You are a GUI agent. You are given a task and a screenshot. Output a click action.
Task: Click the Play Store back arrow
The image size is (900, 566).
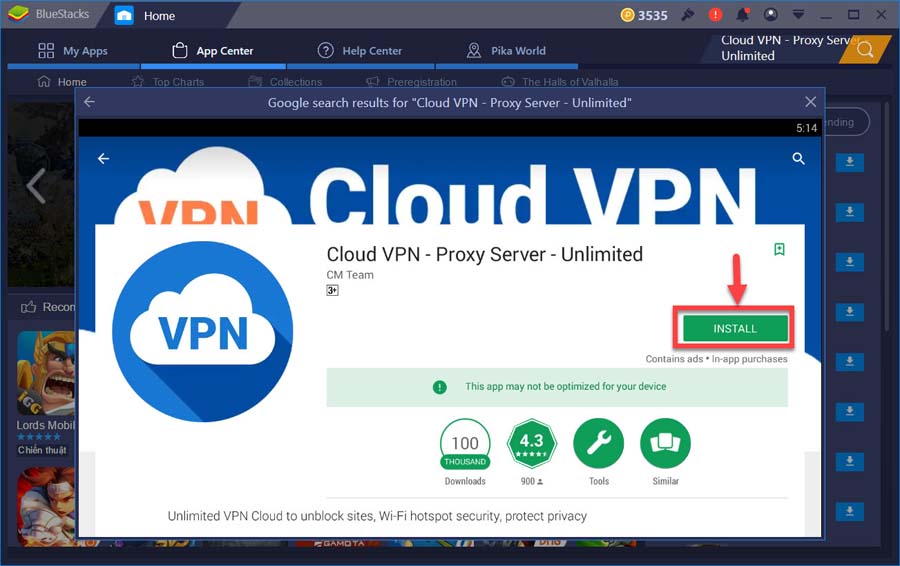[x=103, y=158]
